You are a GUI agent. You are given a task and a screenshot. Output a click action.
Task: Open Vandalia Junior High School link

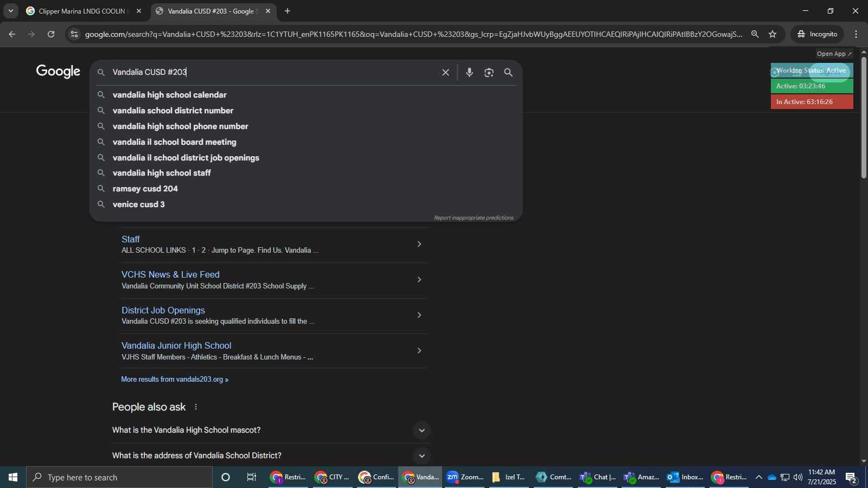click(x=176, y=345)
